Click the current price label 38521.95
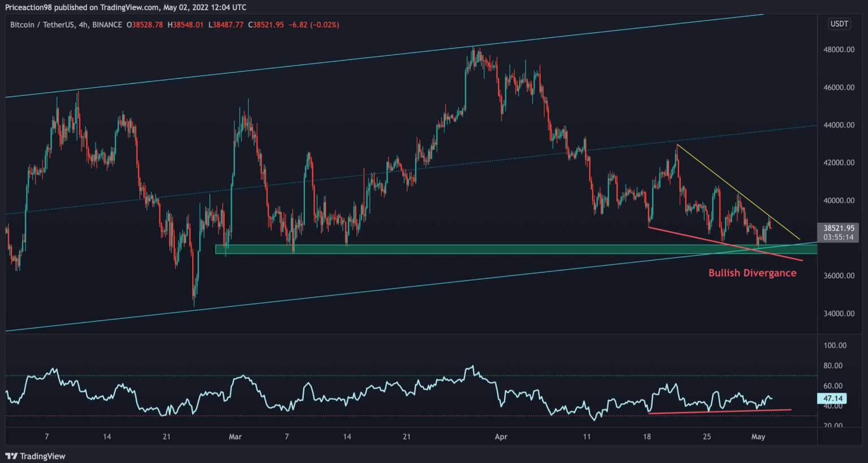868x463 pixels. 838,228
